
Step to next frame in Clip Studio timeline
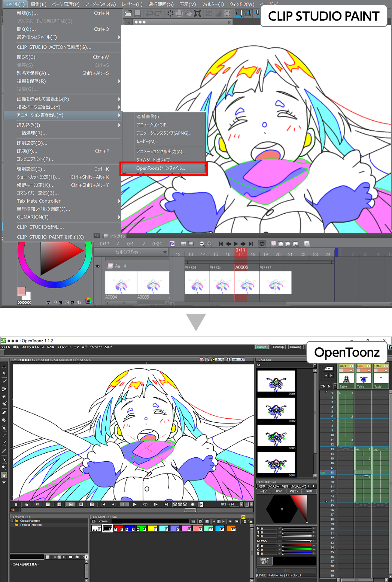tap(243, 244)
